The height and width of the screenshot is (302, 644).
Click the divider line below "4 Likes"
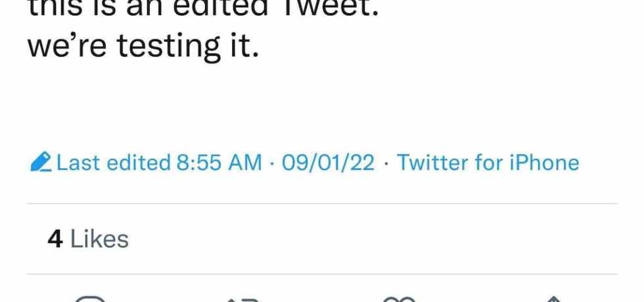coord(322,274)
